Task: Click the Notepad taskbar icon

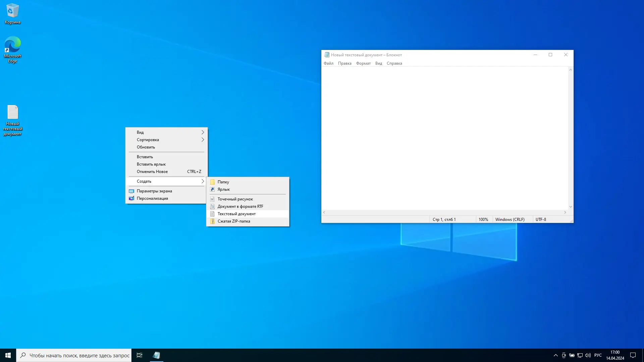Action: [x=156, y=355]
